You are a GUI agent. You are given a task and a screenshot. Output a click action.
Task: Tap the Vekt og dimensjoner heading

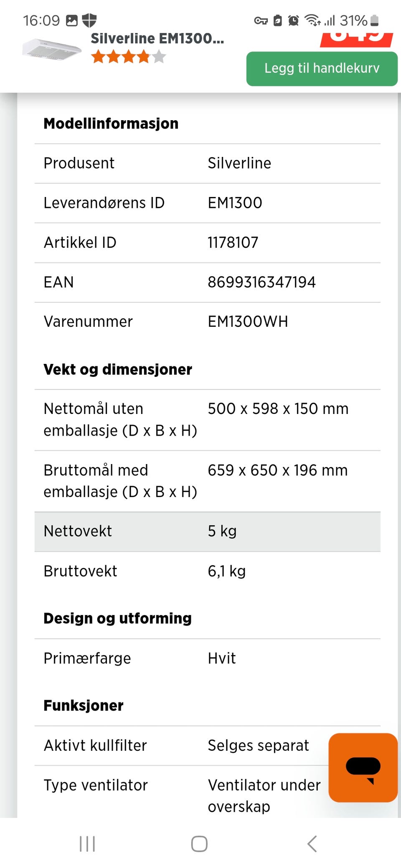pos(118,369)
